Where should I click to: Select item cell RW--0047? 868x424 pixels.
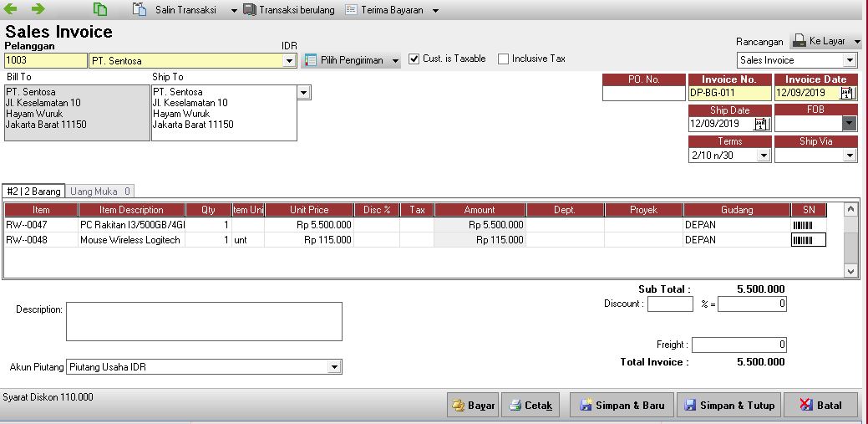click(42, 225)
